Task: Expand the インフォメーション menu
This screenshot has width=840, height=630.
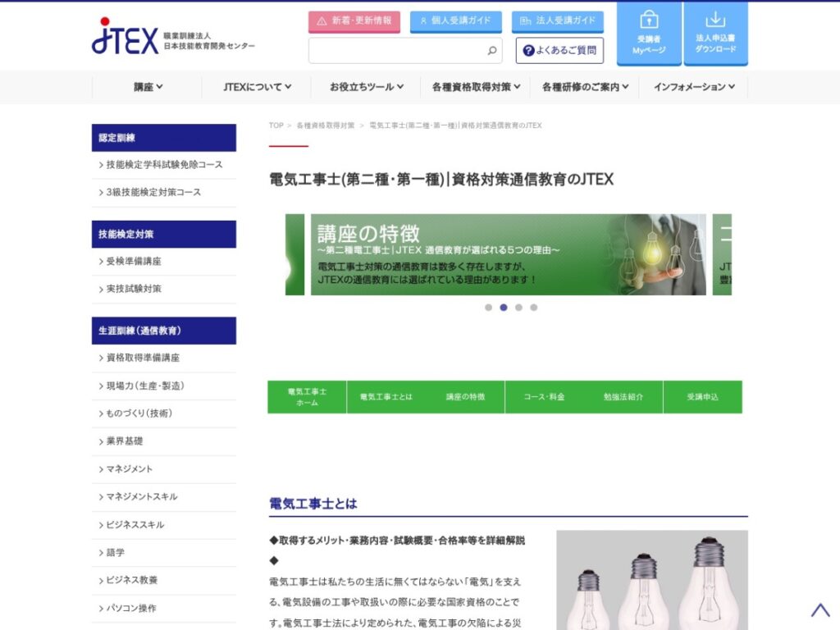Action: click(x=693, y=87)
